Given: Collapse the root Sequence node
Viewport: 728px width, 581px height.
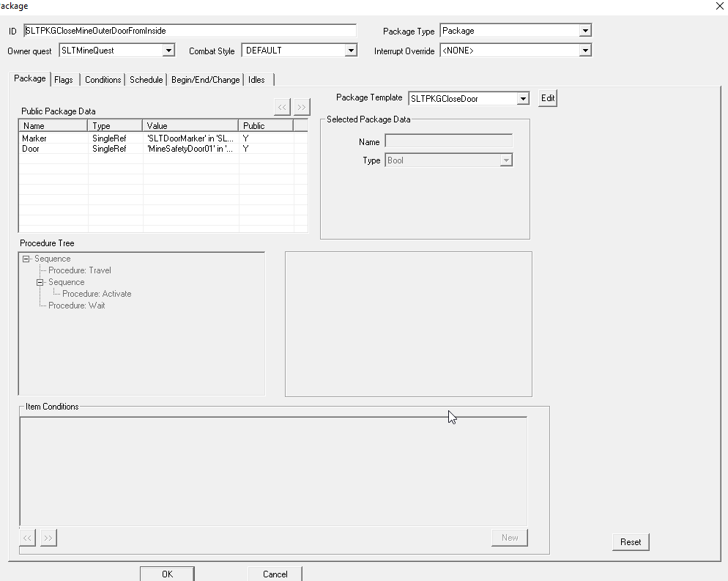Looking at the screenshot, I should [26, 259].
